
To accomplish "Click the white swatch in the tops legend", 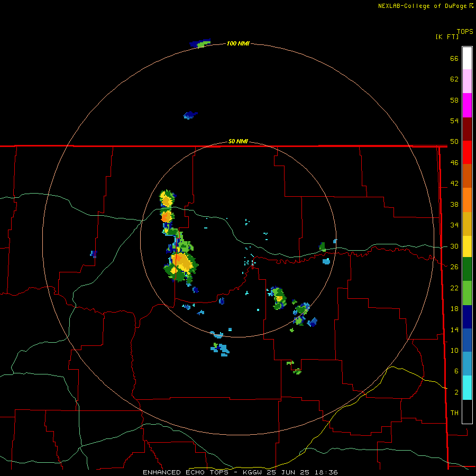I will coord(467,58).
